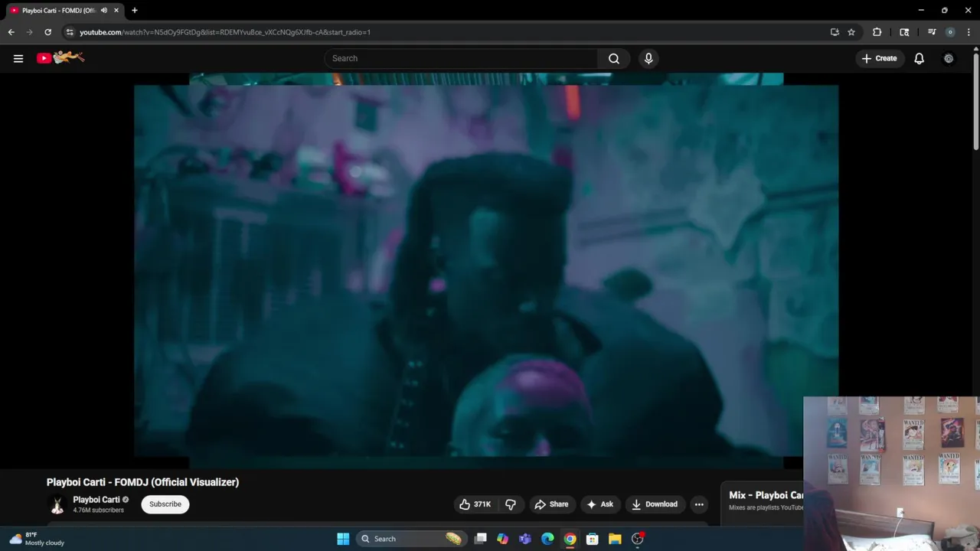Open Chrome extensions puzzle icon
The image size is (980, 551).
877,32
